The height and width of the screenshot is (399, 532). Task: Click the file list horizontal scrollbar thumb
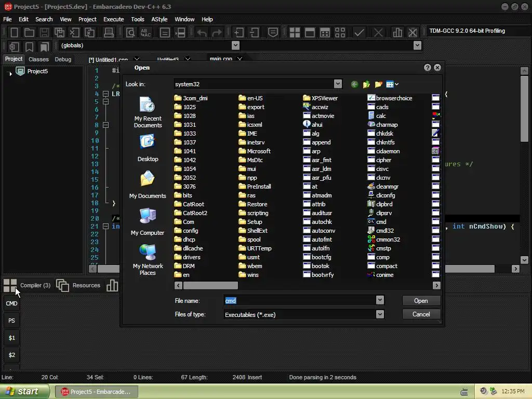[x=210, y=286]
